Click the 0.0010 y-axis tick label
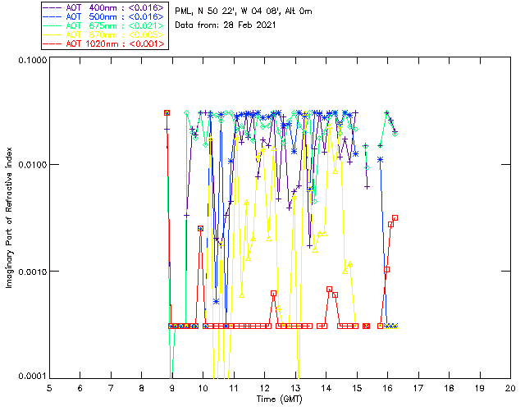This screenshot has height=420, width=525. [31, 272]
